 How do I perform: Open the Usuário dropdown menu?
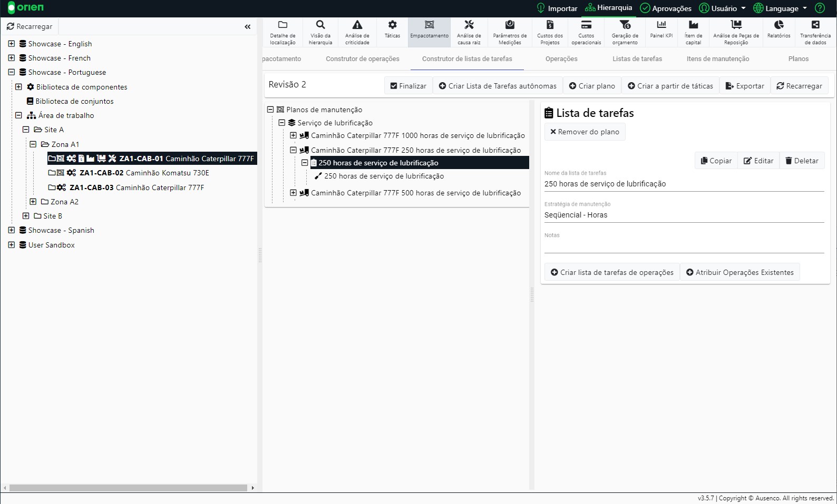point(723,8)
